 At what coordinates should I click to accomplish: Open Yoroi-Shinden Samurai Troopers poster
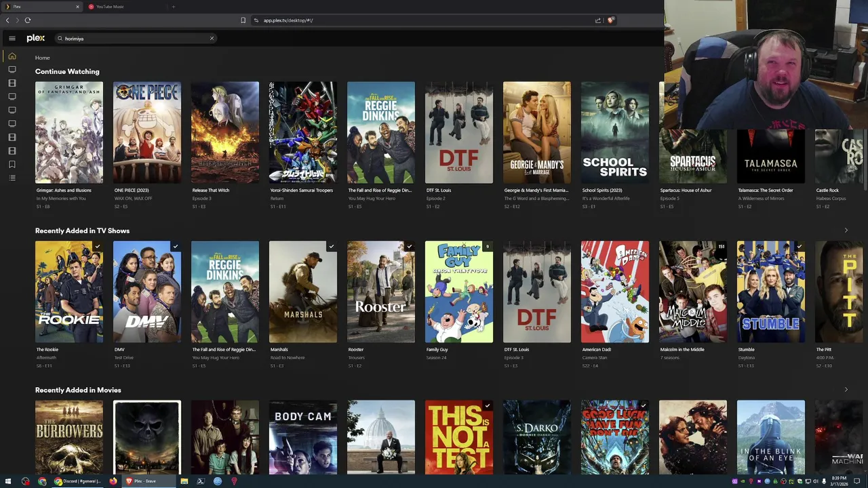(x=303, y=132)
